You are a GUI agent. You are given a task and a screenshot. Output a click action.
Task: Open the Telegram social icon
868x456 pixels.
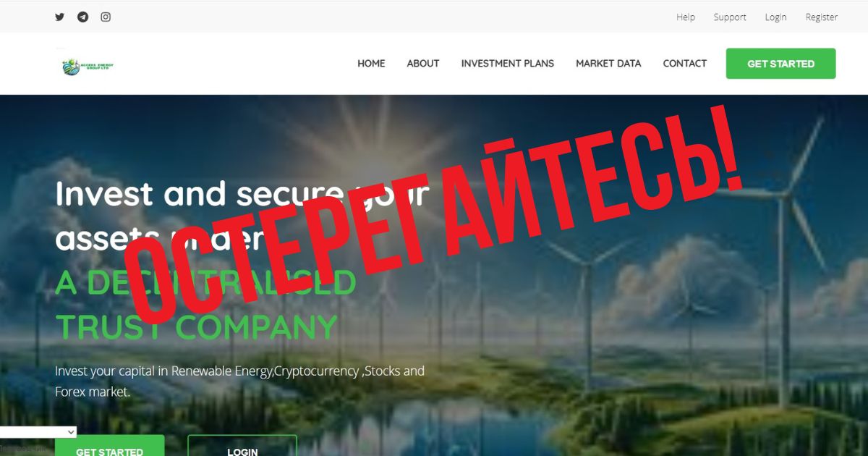82,17
